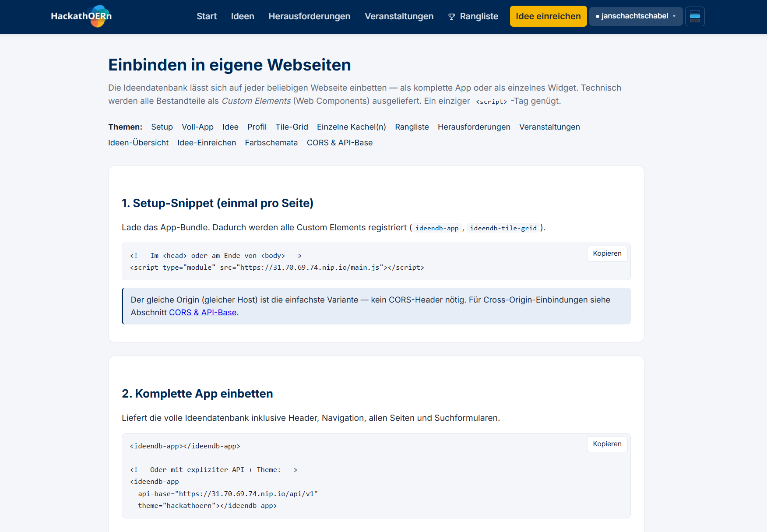This screenshot has width=767, height=532.
Task: Toggle the theme switcher icon in header
Action: (x=695, y=17)
